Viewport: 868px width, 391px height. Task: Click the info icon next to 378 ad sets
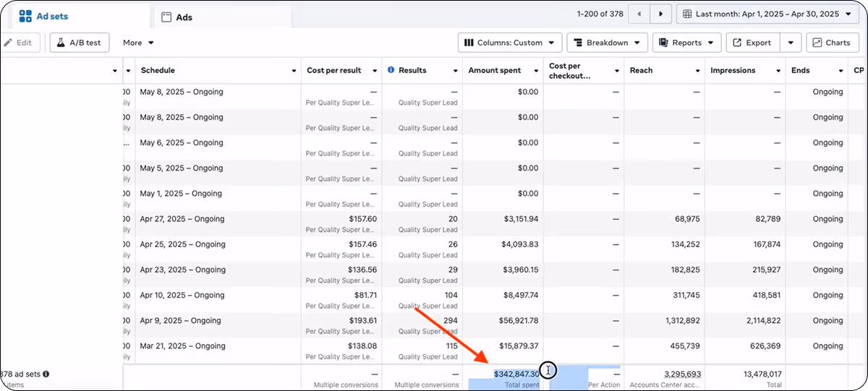[x=46, y=374]
